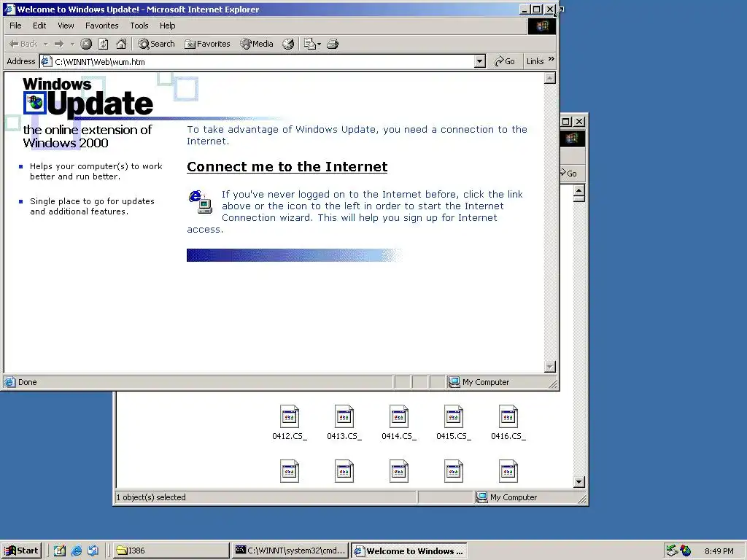Open the Back history dropdown arrow
Viewport: 747px width, 560px height.
pos(46,44)
